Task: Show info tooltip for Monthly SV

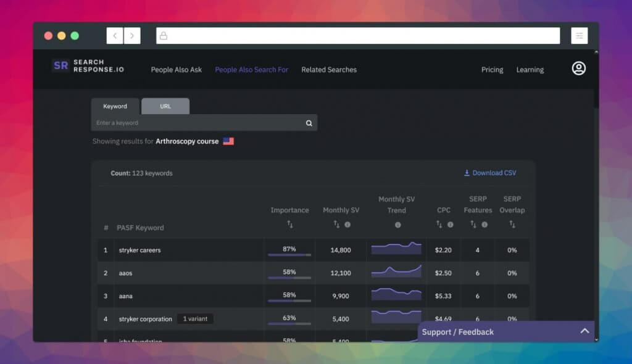Action: 347,225
